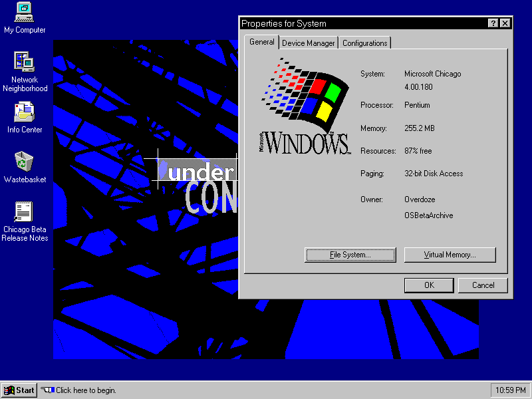This screenshot has width=532, height=399.
Task: Open the File System settings button
Action: pyautogui.click(x=350, y=255)
